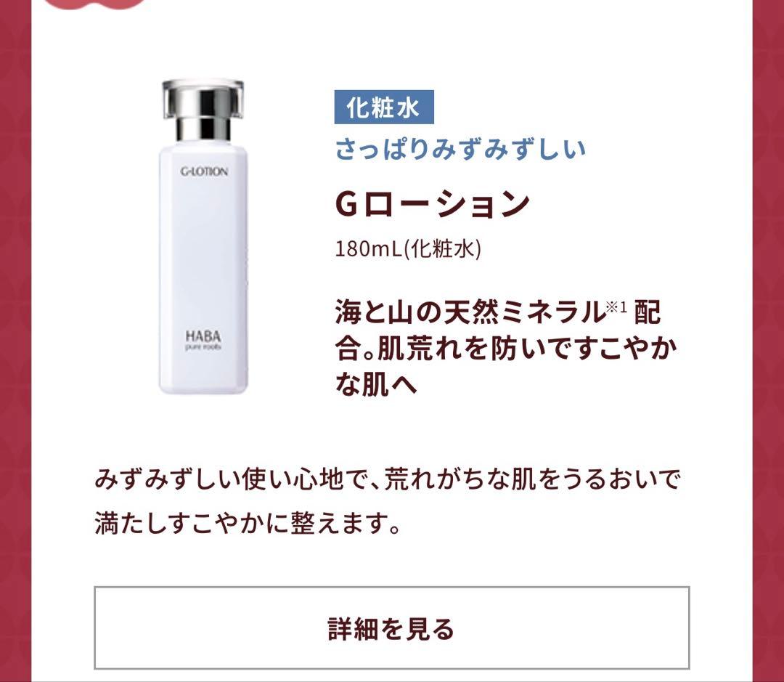Click the 満たしすこやかに整えます sentence
The height and width of the screenshot is (682, 784).
[x=248, y=524]
